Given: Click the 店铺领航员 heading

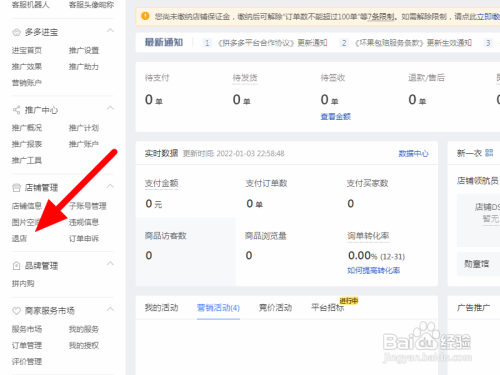Looking at the screenshot, I should point(477,181).
